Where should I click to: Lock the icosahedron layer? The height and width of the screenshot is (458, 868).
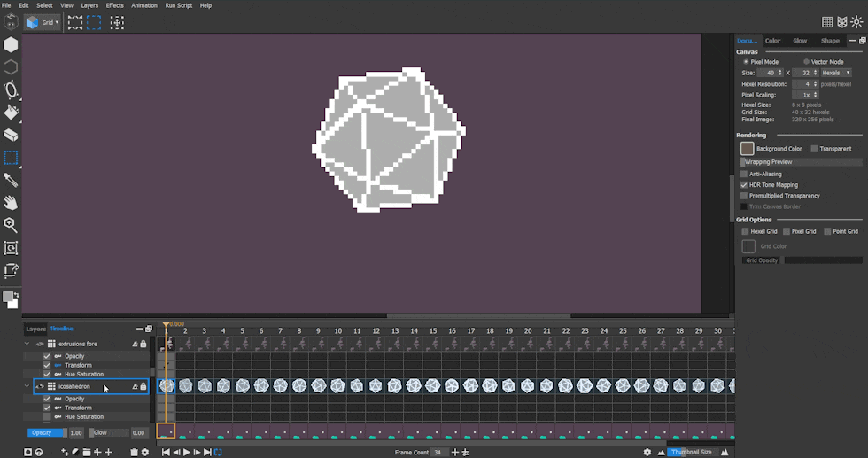[143, 387]
